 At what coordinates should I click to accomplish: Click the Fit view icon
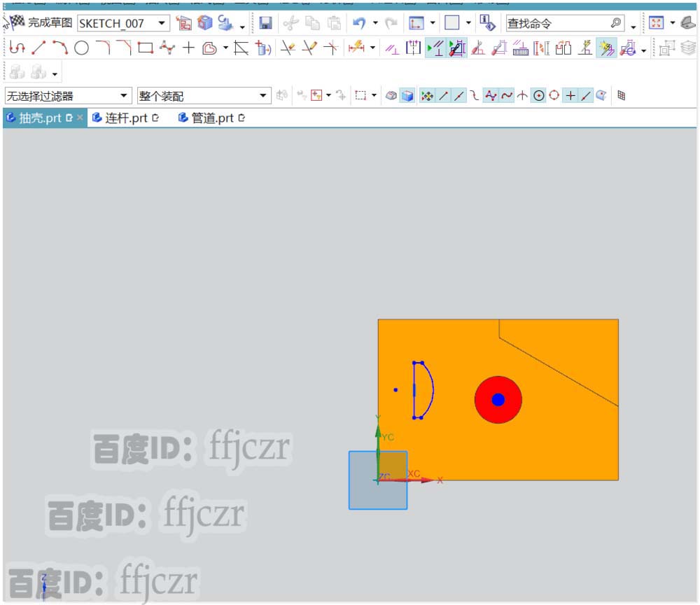[x=656, y=23]
